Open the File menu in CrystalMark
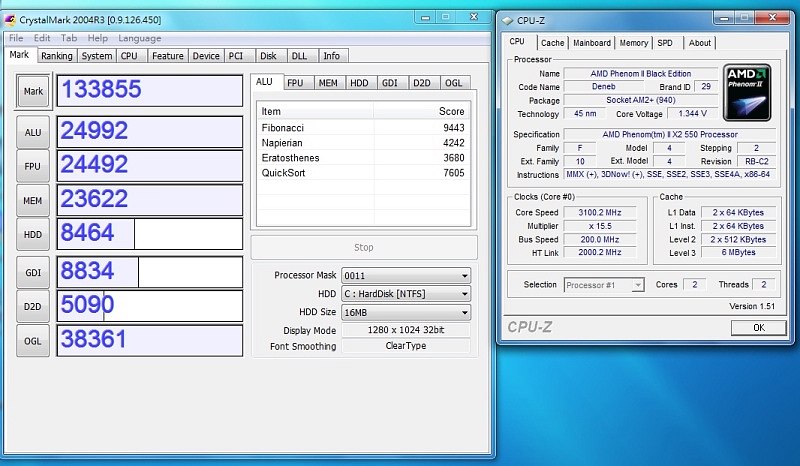The width and height of the screenshot is (800, 466). pyautogui.click(x=16, y=38)
